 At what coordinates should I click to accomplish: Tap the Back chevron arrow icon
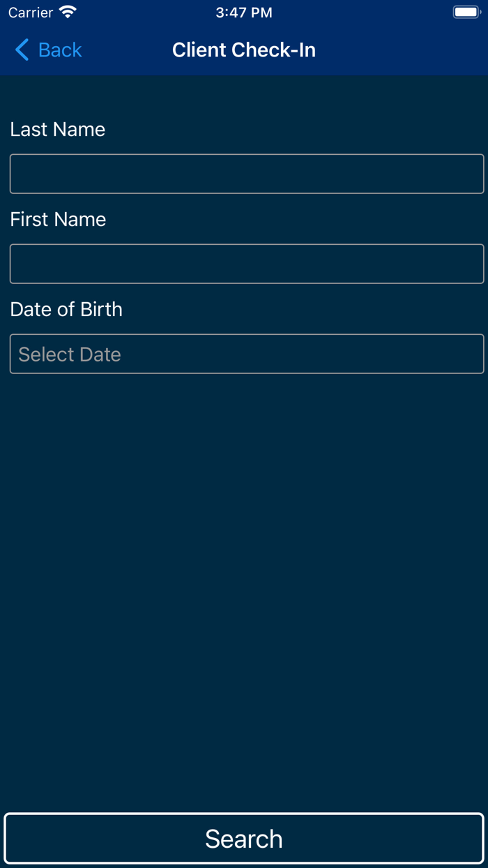22,50
